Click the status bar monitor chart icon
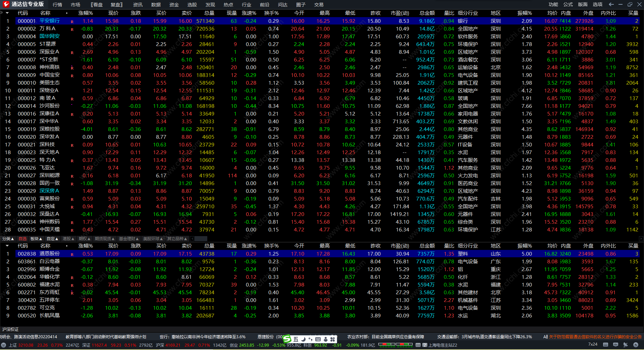644x350 pixels. click(x=615, y=345)
